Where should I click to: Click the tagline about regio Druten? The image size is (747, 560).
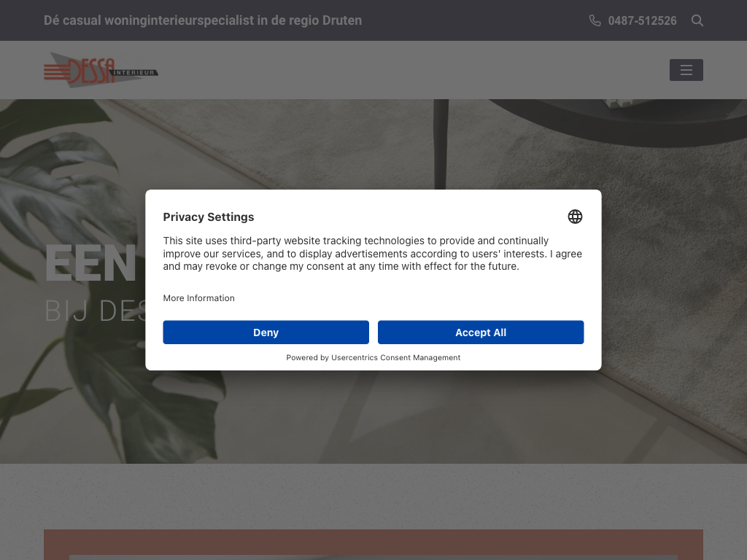click(x=203, y=20)
